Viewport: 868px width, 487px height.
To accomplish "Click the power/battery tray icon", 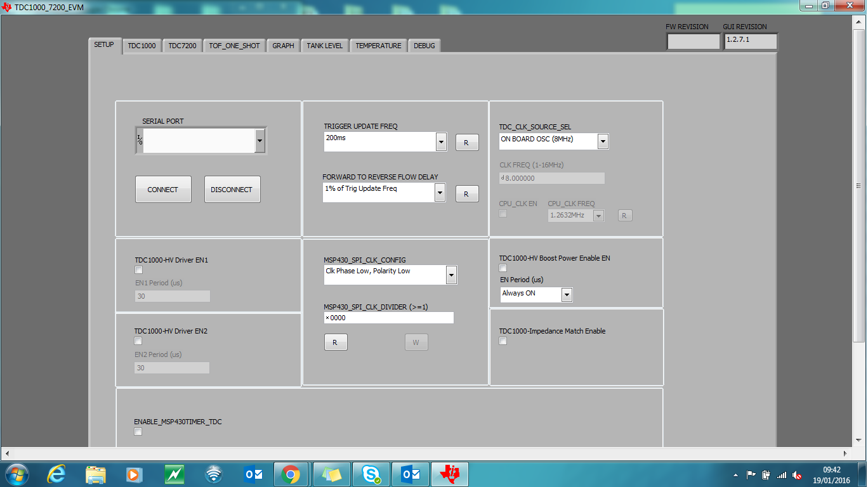I will (x=766, y=474).
